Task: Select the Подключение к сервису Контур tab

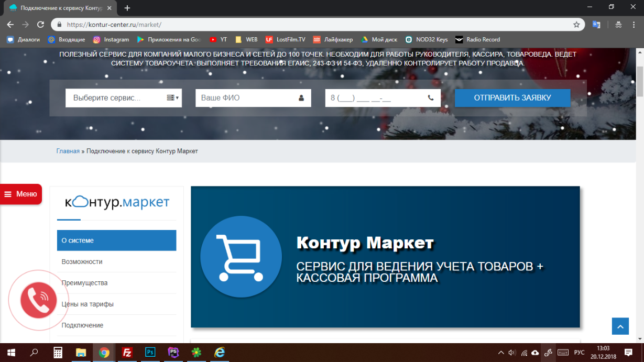Action: click(x=60, y=8)
